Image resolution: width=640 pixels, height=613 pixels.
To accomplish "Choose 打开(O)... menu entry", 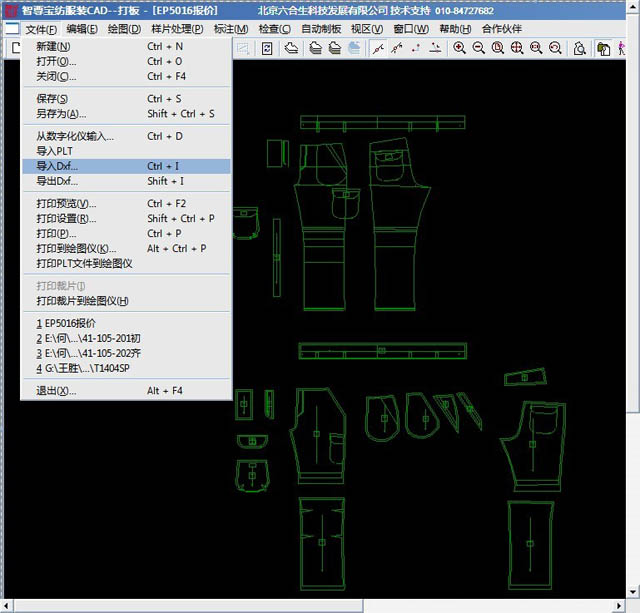I will 127,62.
